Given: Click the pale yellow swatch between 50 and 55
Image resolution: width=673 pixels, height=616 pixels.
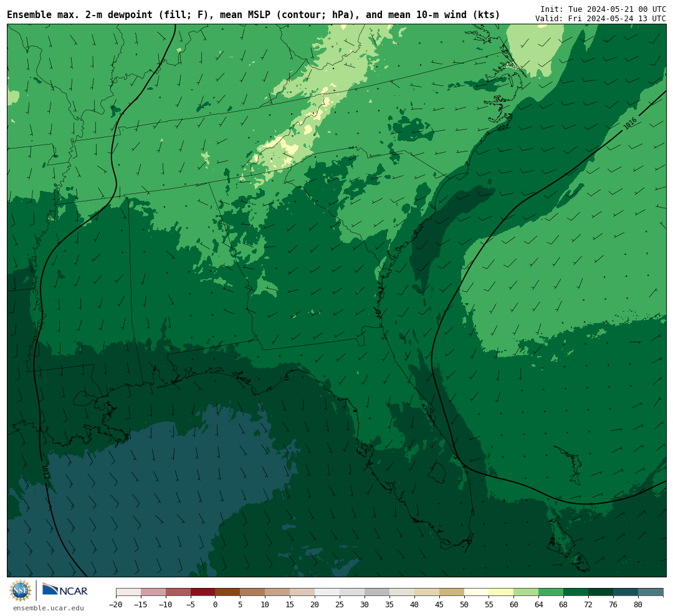Looking at the screenshot, I should click(477, 592).
